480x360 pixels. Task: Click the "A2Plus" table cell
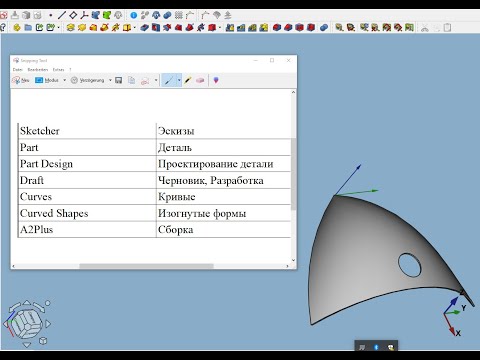click(87, 229)
